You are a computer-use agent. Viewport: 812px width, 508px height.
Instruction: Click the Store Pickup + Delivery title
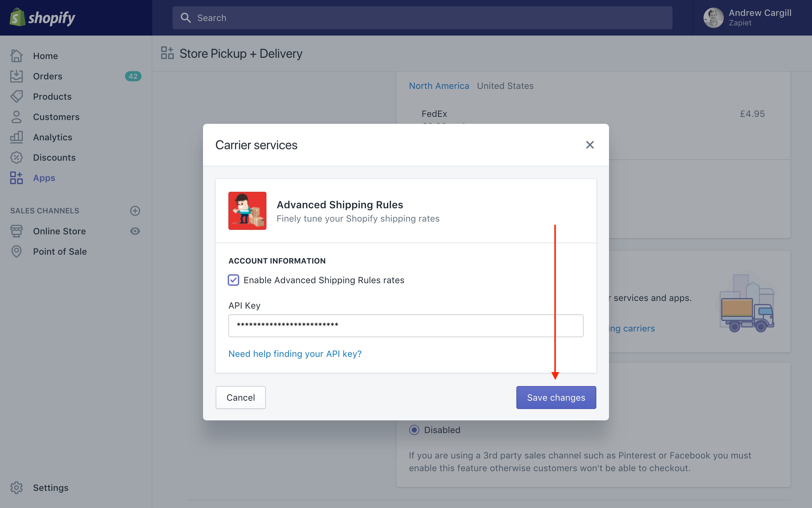(241, 53)
